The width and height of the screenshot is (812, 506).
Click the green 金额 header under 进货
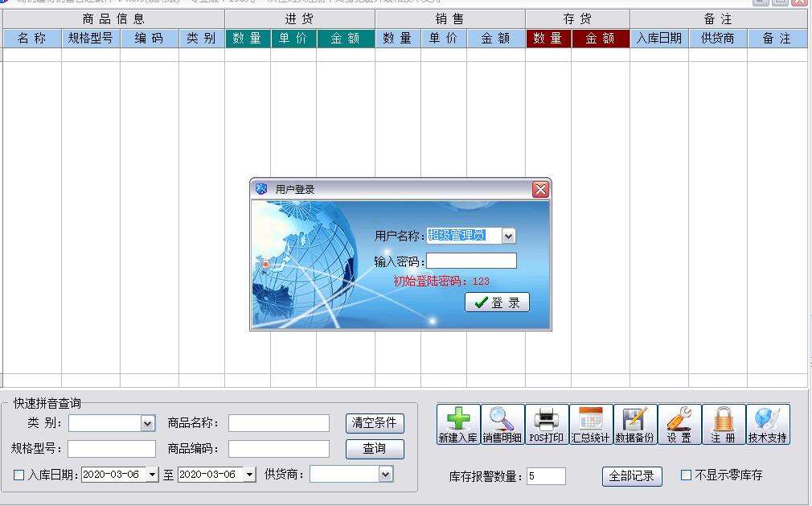[346, 39]
